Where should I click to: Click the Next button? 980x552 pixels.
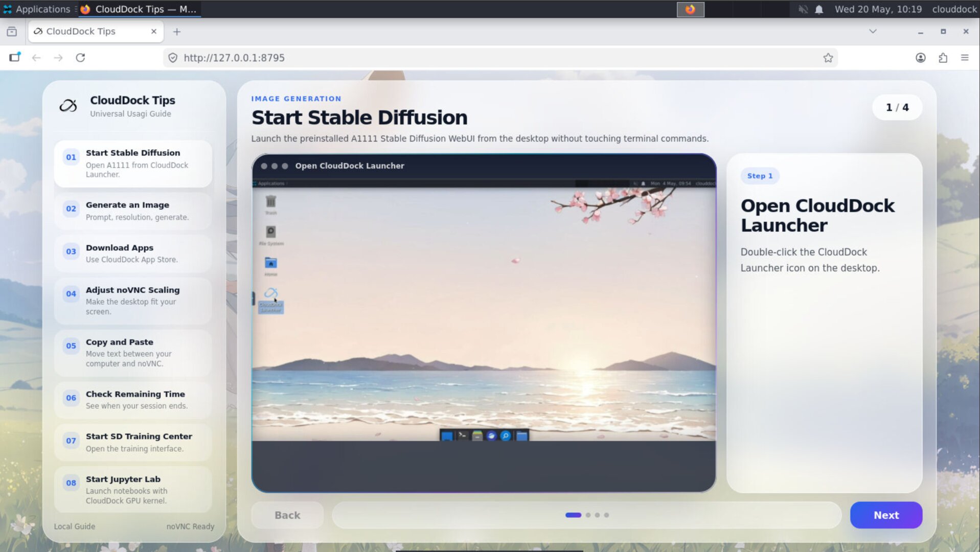tap(886, 515)
